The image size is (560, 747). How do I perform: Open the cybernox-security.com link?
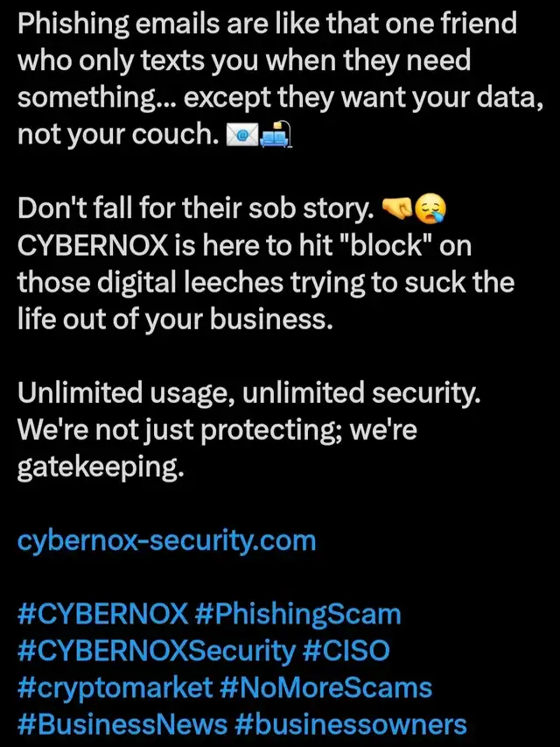click(166, 542)
